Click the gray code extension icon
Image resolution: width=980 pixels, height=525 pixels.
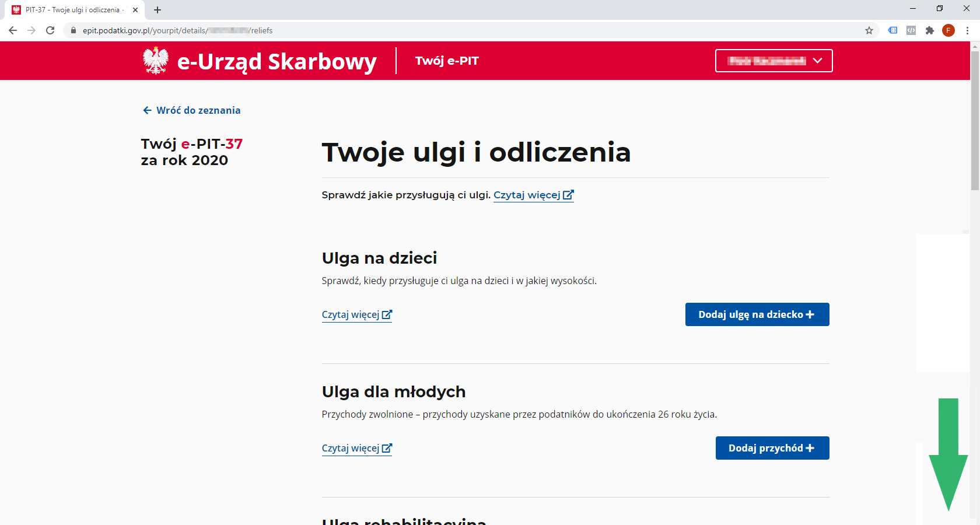(x=911, y=30)
